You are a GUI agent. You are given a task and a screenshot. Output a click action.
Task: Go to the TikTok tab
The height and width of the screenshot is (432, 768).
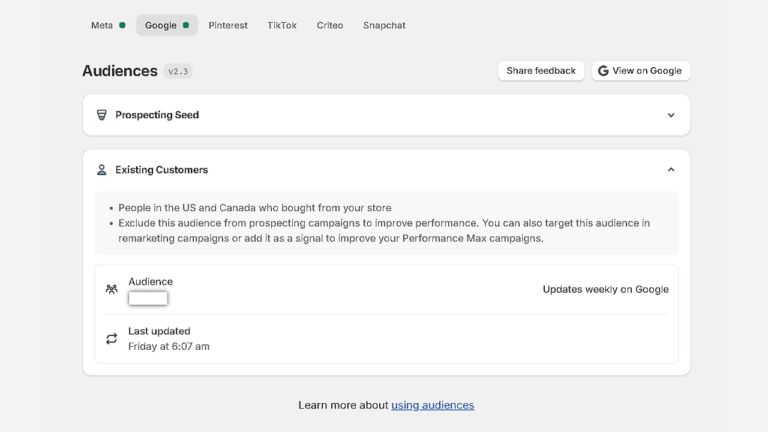pos(282,25)
